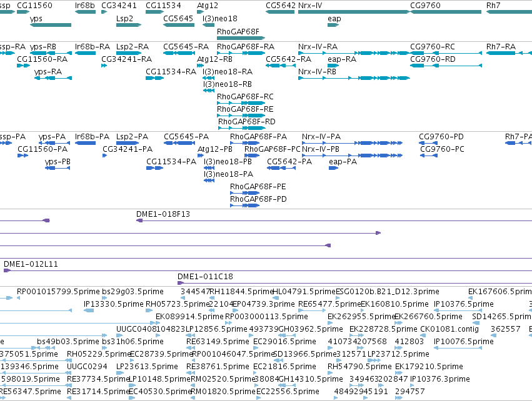532x401 pixels.
Task: Click the Nrx-IV-RA transcript label
Action: pos(318,46)
